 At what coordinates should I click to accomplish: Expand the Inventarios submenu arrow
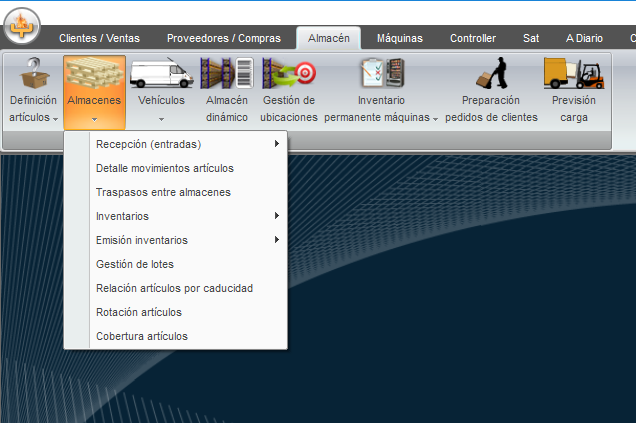click(277, 216)
